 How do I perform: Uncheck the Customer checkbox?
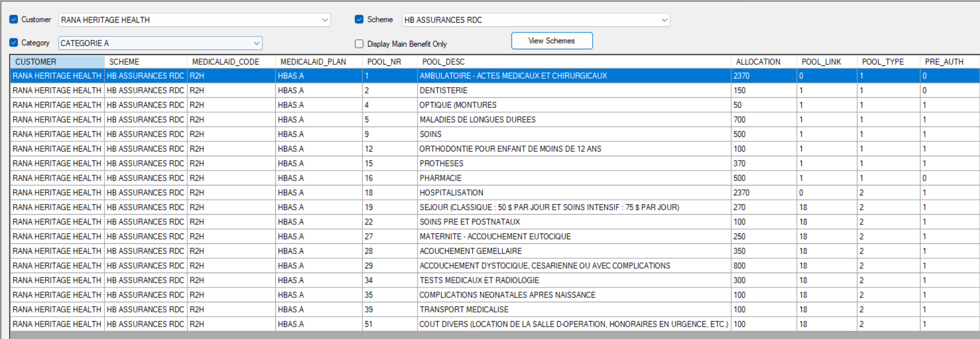coord(14,20)
